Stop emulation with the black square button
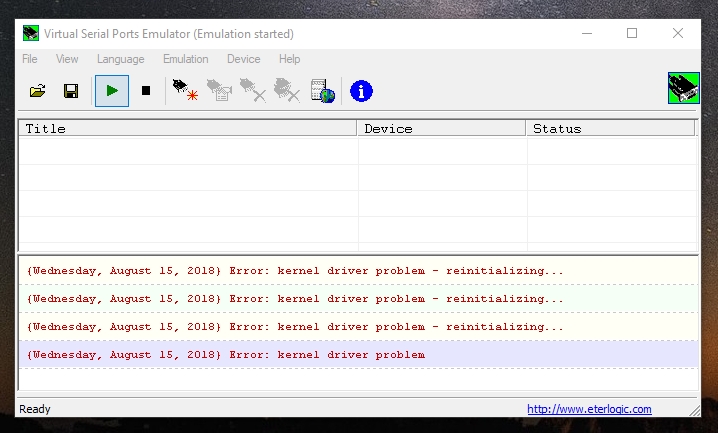 146,91
